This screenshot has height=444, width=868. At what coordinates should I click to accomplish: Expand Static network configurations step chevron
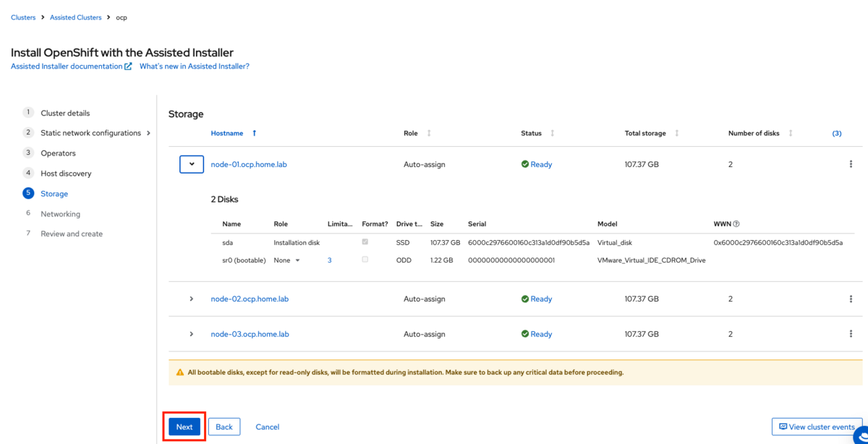pyautogui.click(x=148, y=133)
